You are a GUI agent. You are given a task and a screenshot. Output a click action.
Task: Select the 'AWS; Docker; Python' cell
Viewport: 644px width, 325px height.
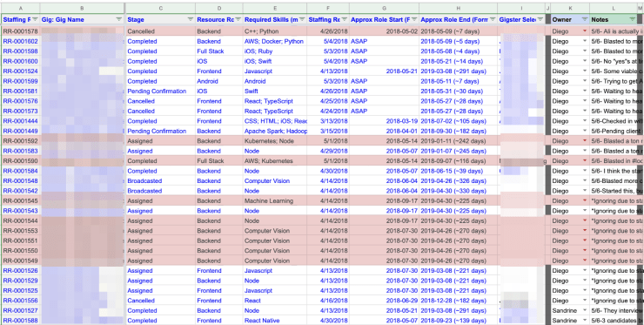[x=275, y=41]
